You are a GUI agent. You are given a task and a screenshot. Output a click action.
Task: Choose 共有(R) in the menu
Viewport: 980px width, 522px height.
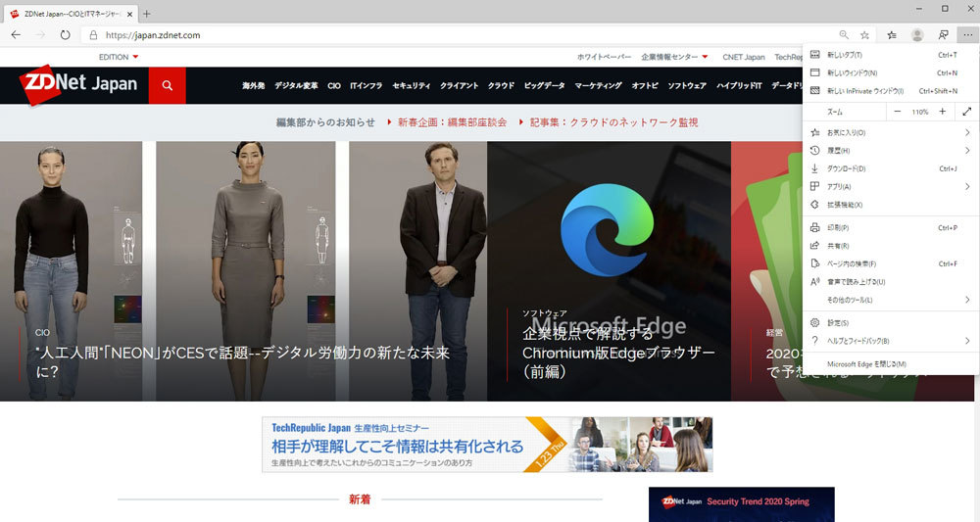click(x=891, y=246)
